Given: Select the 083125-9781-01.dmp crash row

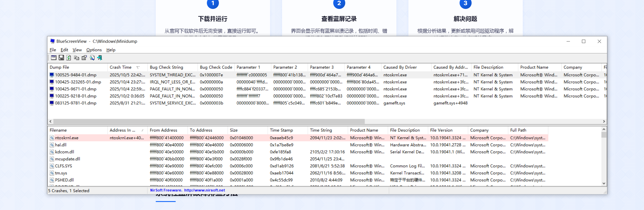Looking at the screenshot, I should pos(327,103).
